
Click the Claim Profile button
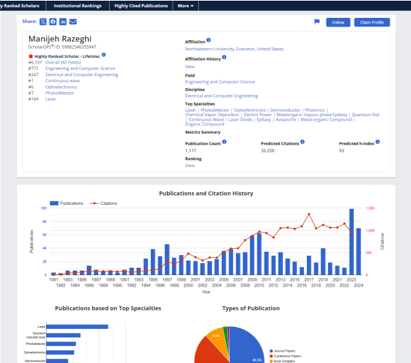pyautogui.click(x=372, y=22)
